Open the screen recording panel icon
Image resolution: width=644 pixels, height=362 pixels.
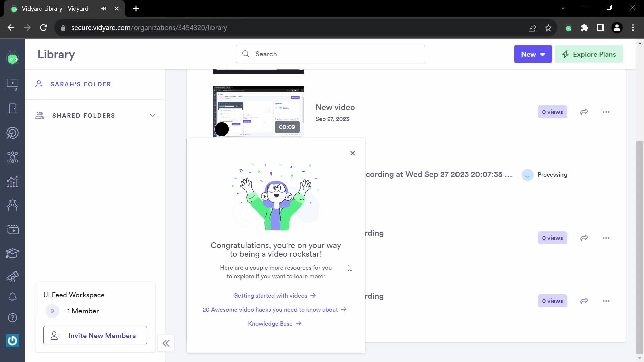click(12, 229)
